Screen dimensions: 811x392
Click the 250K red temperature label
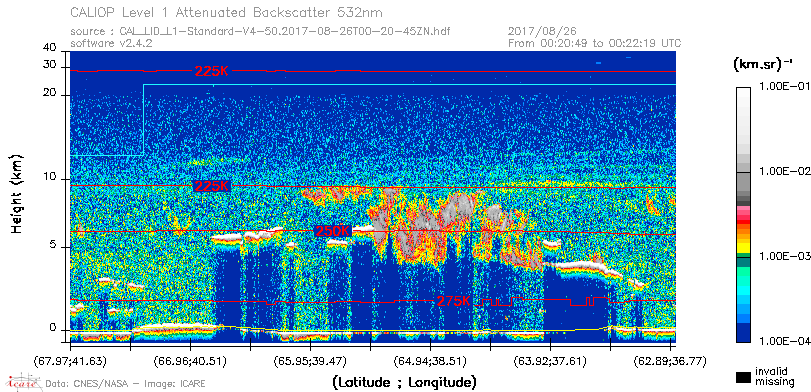[333, 232]
